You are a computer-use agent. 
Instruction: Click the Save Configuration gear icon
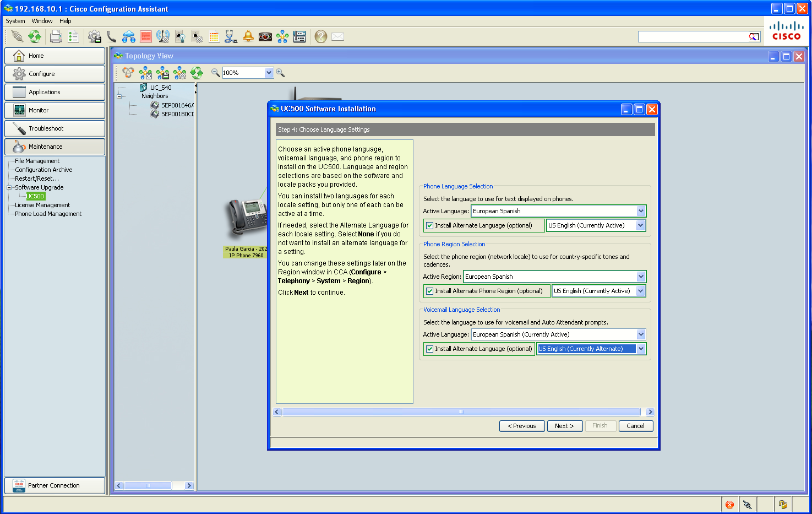95,36
